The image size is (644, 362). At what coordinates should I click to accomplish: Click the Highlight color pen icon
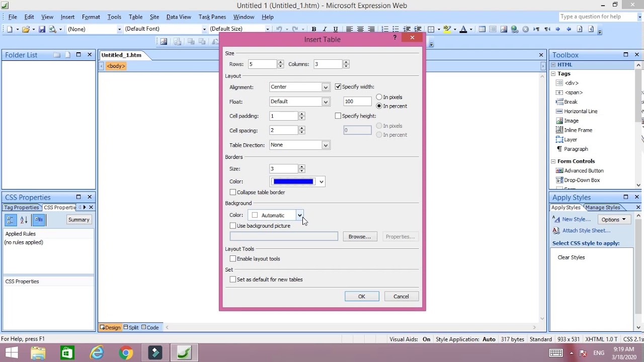[x=447, y=29]
